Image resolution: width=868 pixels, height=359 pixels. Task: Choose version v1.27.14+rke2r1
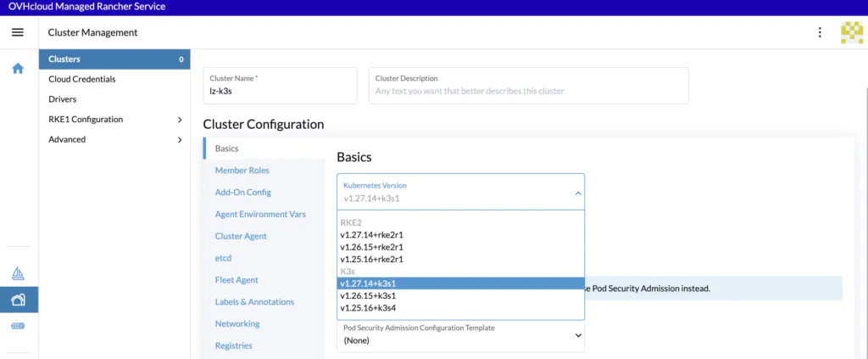click(460, 235)
